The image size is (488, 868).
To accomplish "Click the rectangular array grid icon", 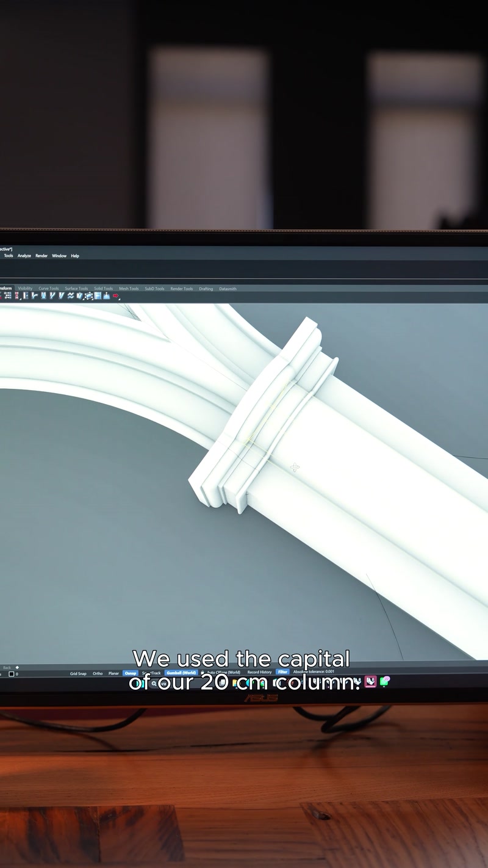I will [x=7, y=295].
